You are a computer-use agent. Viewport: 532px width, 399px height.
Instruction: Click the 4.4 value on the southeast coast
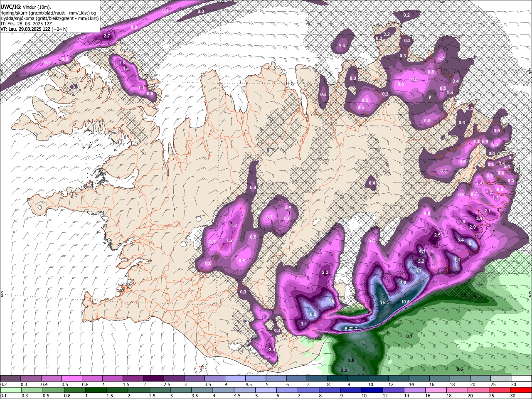(457, 260)
